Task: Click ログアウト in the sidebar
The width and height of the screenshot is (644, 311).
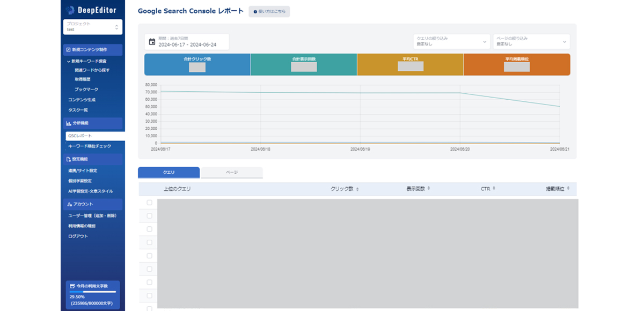Action: 78,236
